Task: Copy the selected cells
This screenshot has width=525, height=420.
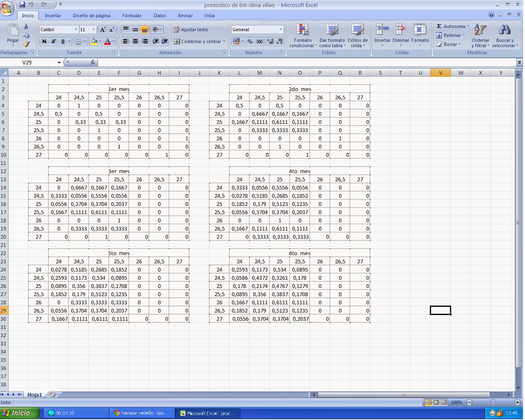Action: [26, 35]
